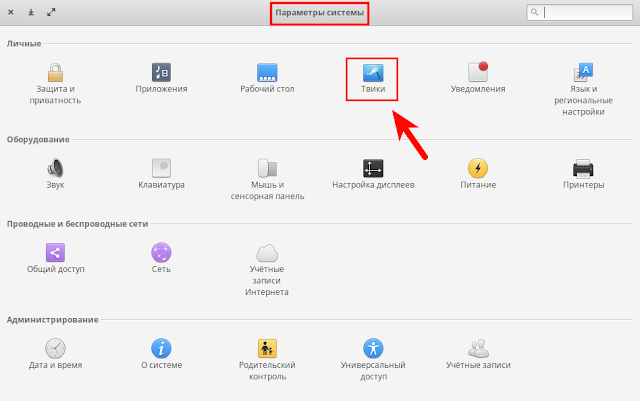Open Дата и время settings
This screenshot has height=401, width=640.
55,354
